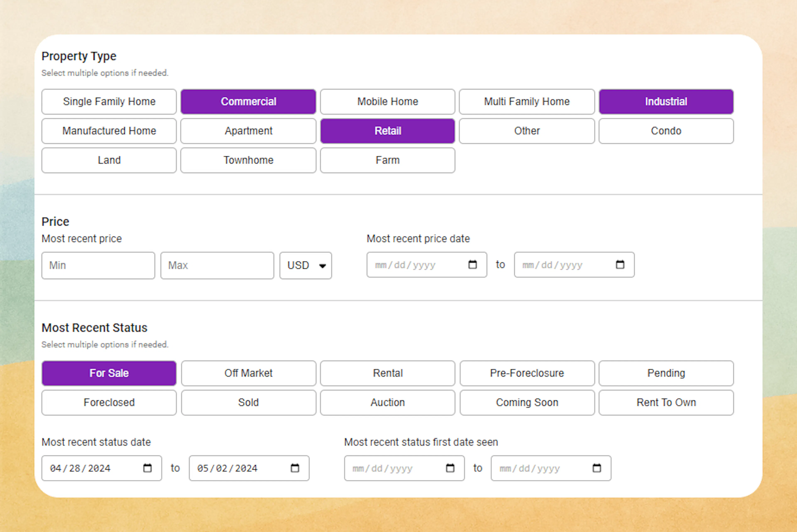Deselect the Industrial property type

tap(666, 101)
